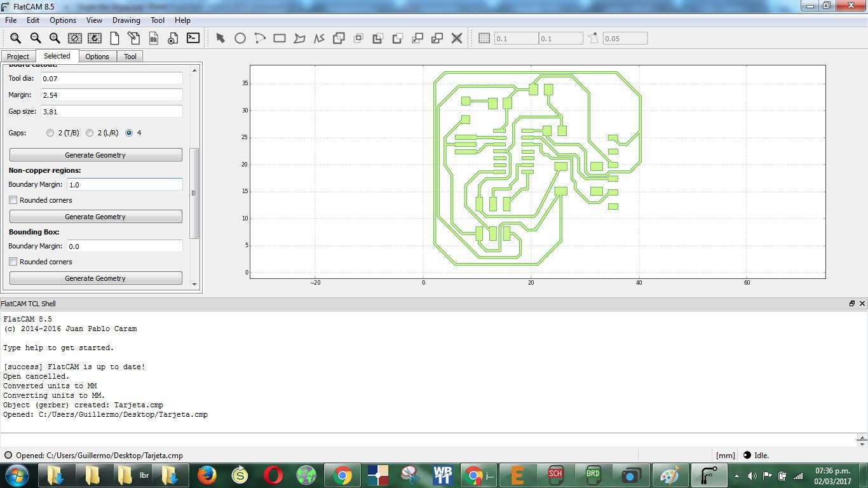Enable Rounded corners for Non-copper regions
868x488 pixels.
[x=13, y=200]
